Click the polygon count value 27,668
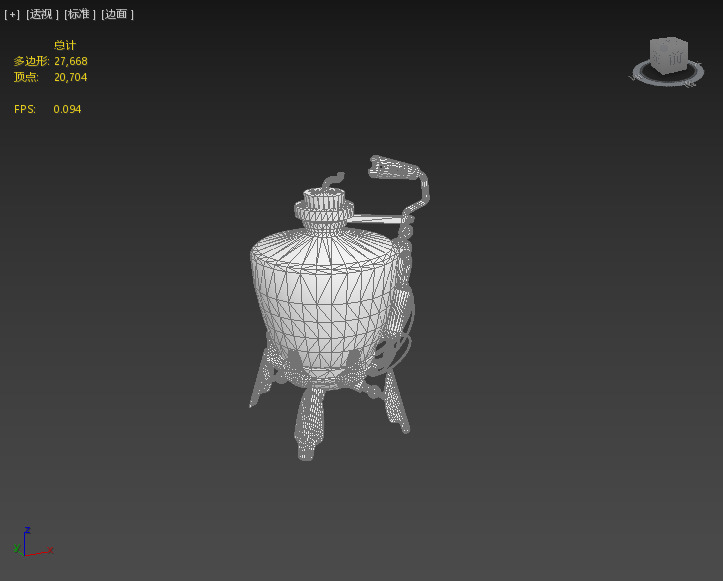 pos(71,61)
